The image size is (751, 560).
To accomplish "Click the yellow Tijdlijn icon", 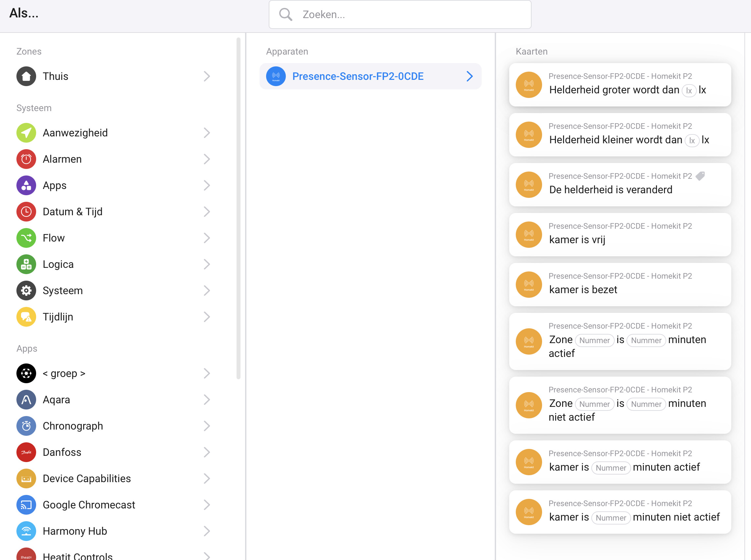I will pyautogui.click(x=26, y=316).
